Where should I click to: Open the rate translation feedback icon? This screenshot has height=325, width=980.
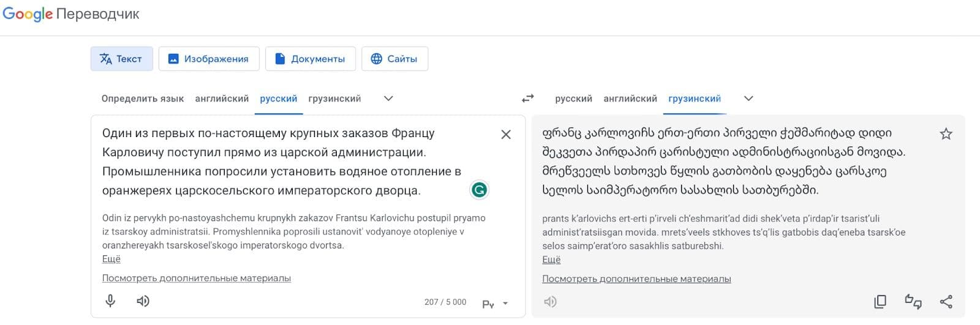pos(913,301)
